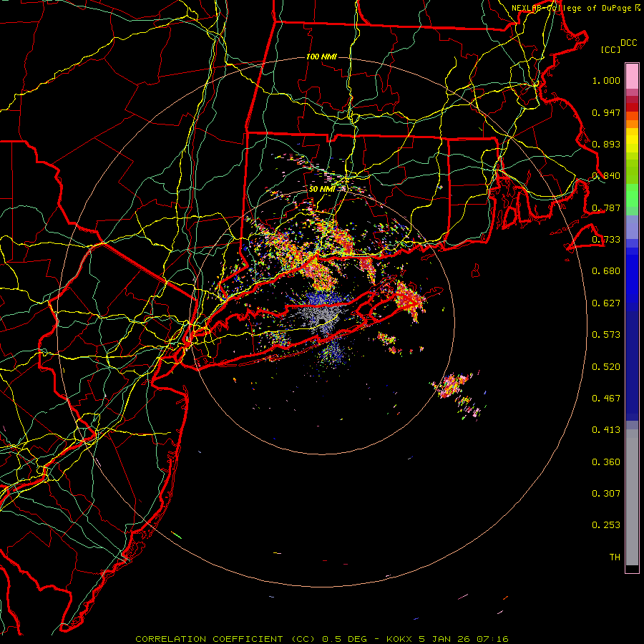This screenshot has height=644, width=644.
Task: Select the 0.947 scale value
Action: (x=606, y=112)
